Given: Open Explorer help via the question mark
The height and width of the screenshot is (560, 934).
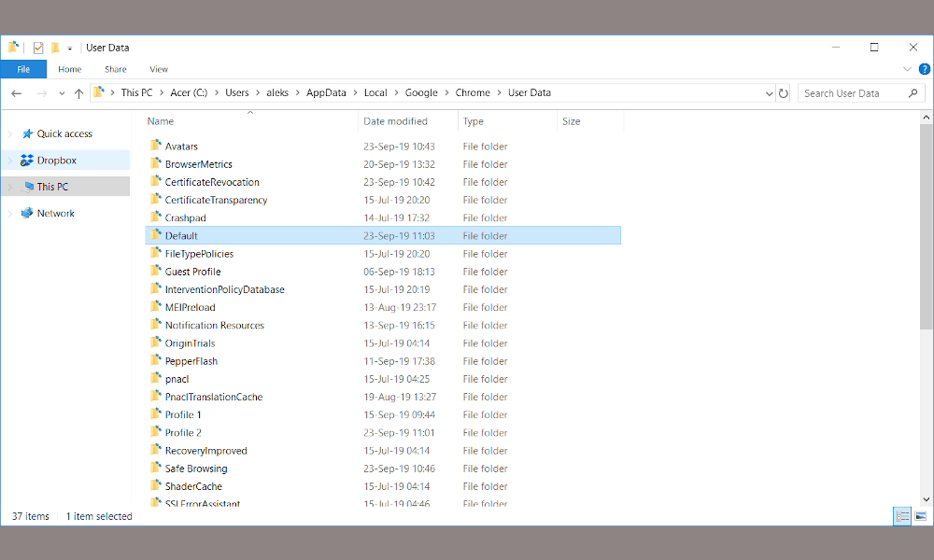Looking at the screenshot, I should (924, 69).
